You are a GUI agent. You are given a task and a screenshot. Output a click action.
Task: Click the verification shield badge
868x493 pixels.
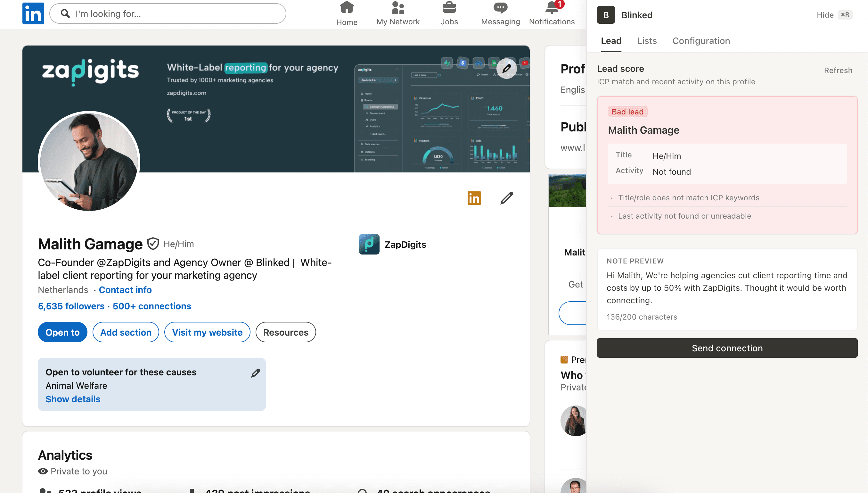pos(153,244)
